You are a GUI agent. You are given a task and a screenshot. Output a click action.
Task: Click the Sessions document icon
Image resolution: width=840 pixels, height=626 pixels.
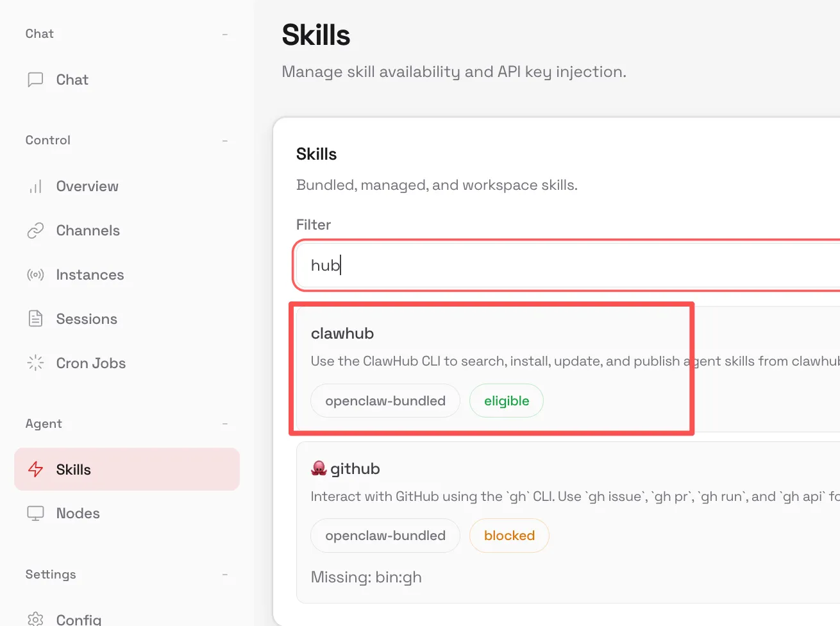35,319
